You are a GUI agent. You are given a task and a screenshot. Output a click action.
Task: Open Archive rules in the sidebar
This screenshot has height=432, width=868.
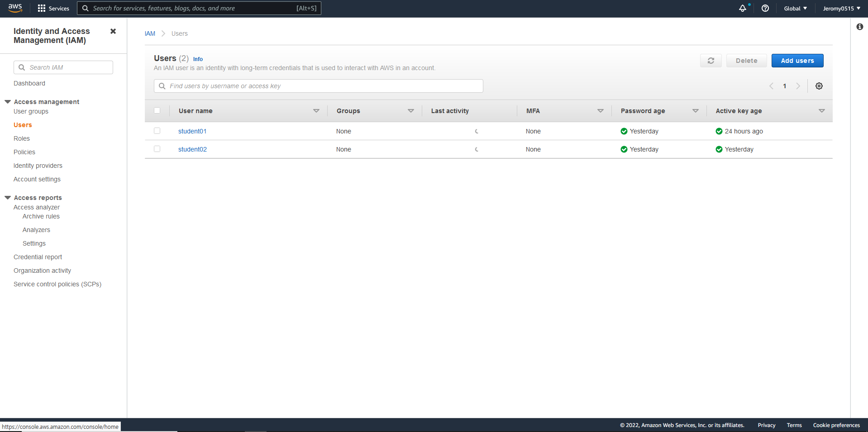pyautogui.click(x=41, y=216)
